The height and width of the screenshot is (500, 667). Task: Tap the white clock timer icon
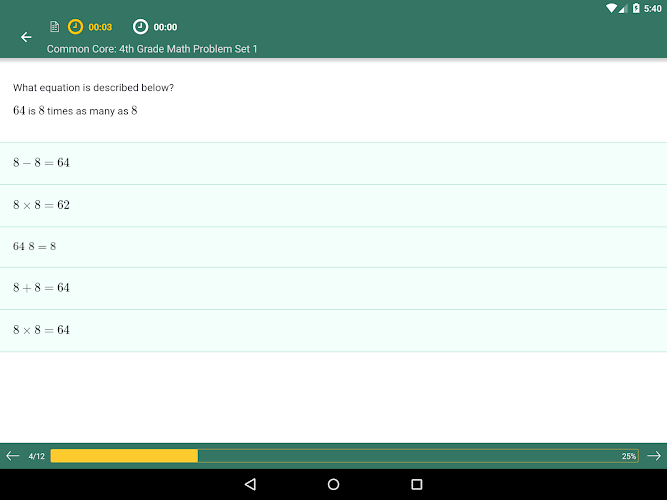tap(140, 27)
